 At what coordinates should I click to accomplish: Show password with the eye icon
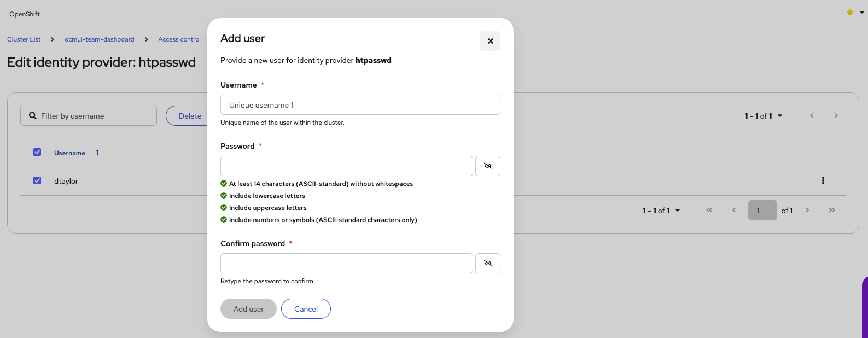point(488,166)
